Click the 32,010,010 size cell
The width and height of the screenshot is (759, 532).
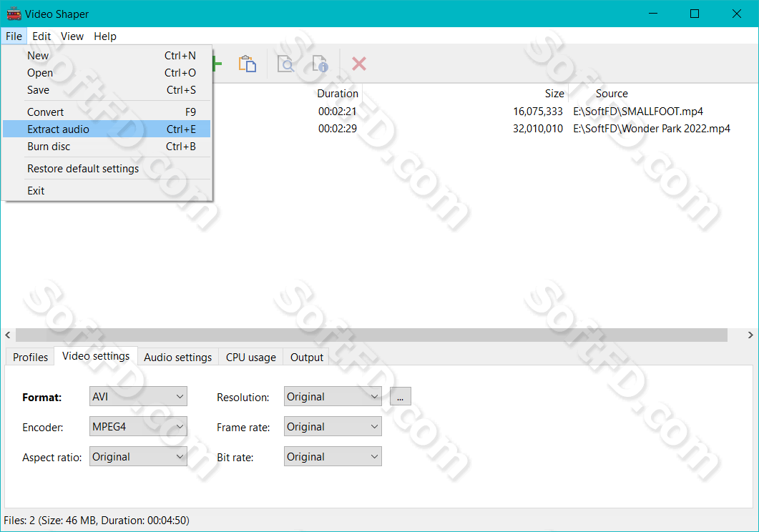pyautogui.click(x=538, y=129)
